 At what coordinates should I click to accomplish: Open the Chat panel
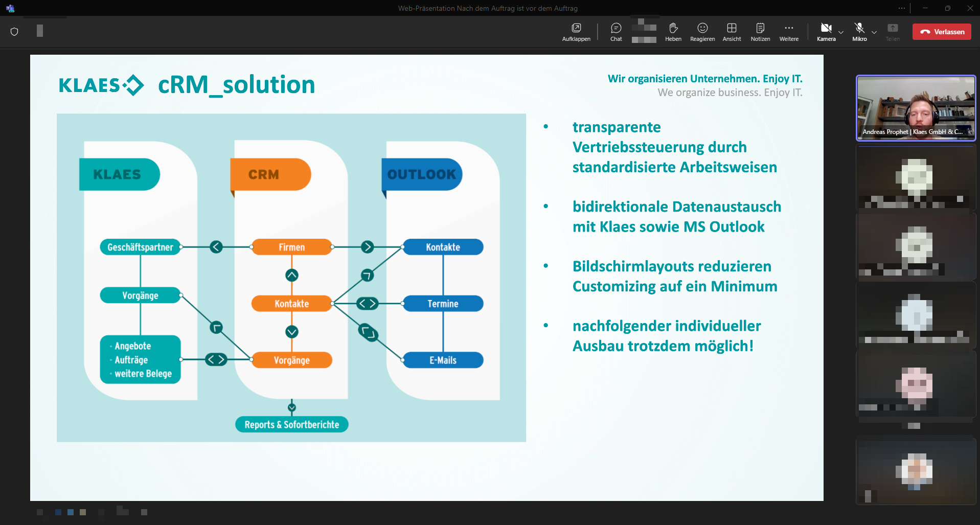click(x=616, y=32)
